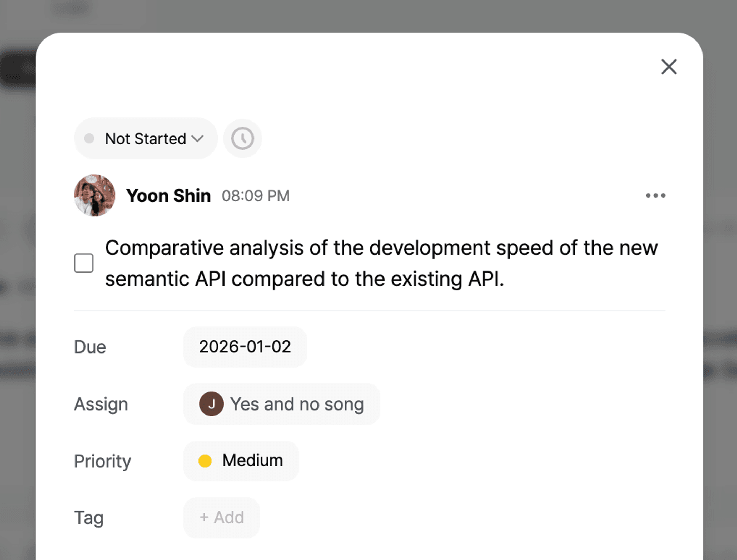Click the clock reminder icon
The height and width of the screenshot is (560, 737).
(242, 138)
